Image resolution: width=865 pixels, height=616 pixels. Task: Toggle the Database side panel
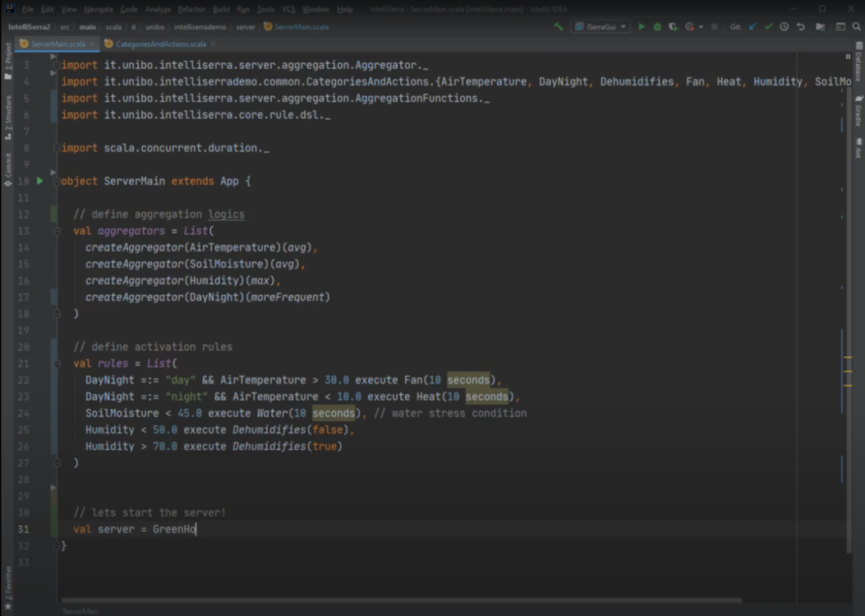click(858, 66)
